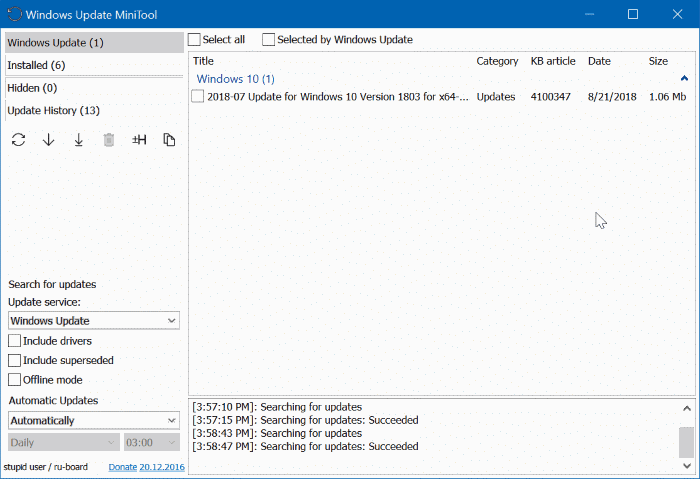
Task: Sort by the Title column header
Action: point(203,61)
